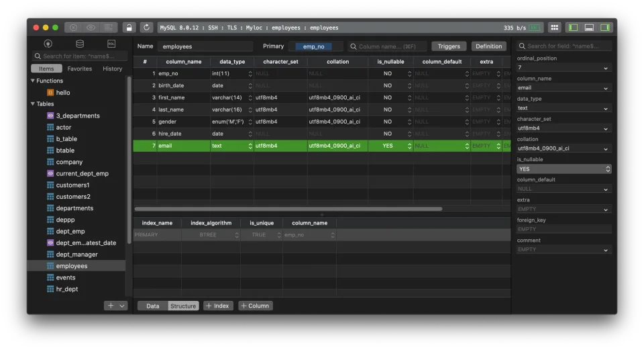Image resolution: width=644 pixels, height=350 pixels.
Task: Click the + Index button
Action: (218, 306)
